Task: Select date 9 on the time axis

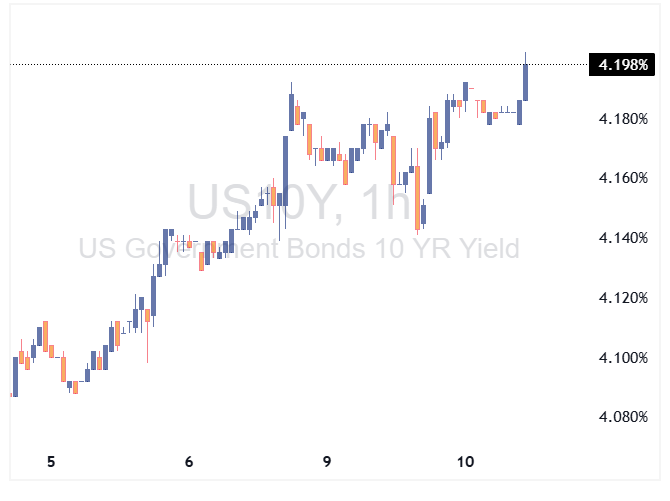Action: coord(327,462)
